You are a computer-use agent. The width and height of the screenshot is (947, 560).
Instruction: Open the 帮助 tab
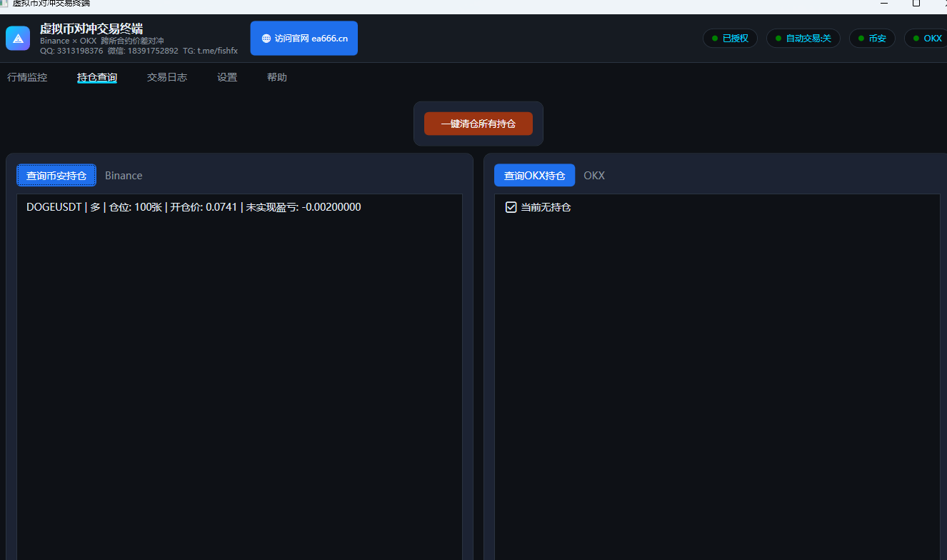[277, 77]
